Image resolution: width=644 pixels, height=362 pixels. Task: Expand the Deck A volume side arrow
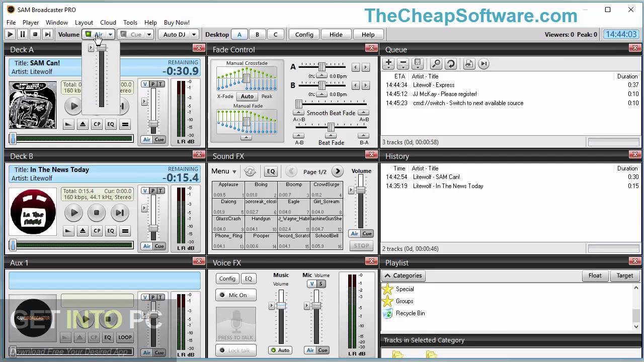144,102
